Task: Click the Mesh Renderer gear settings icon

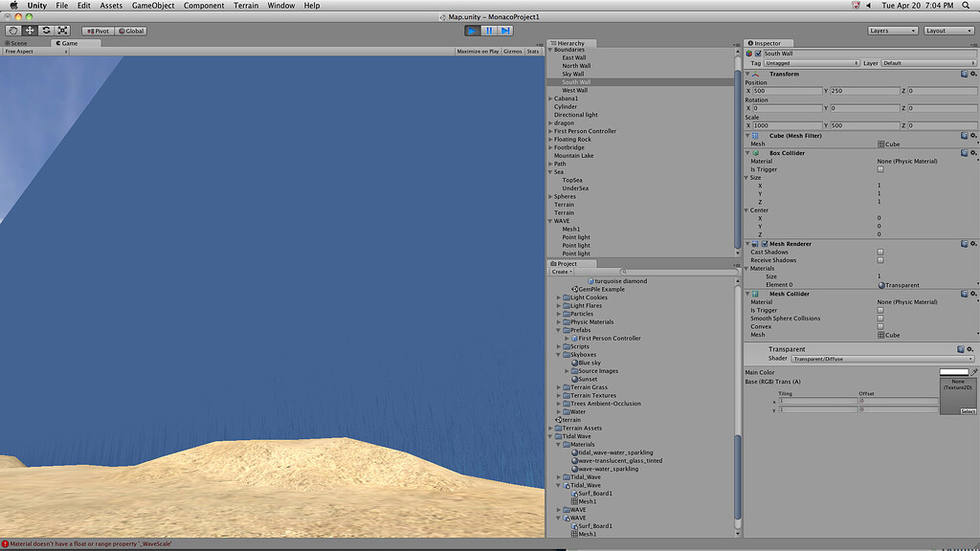Action: 971,244
